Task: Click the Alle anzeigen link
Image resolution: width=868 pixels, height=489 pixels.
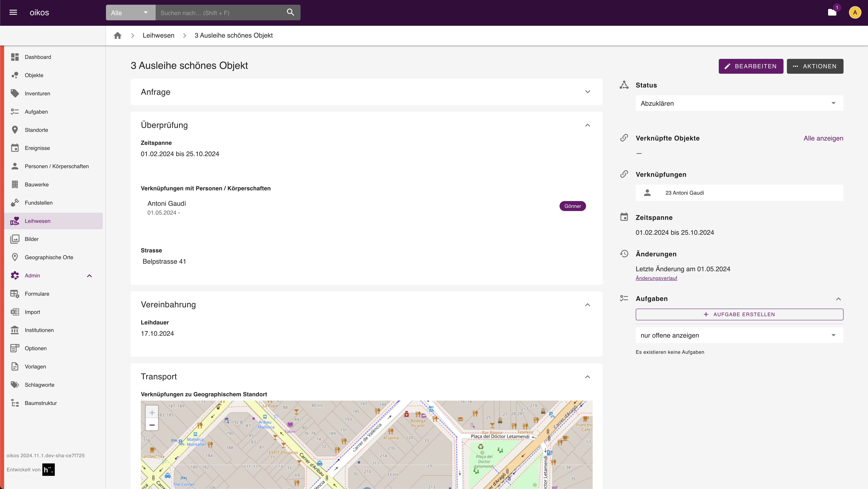Action: click(x=823, y=138)
